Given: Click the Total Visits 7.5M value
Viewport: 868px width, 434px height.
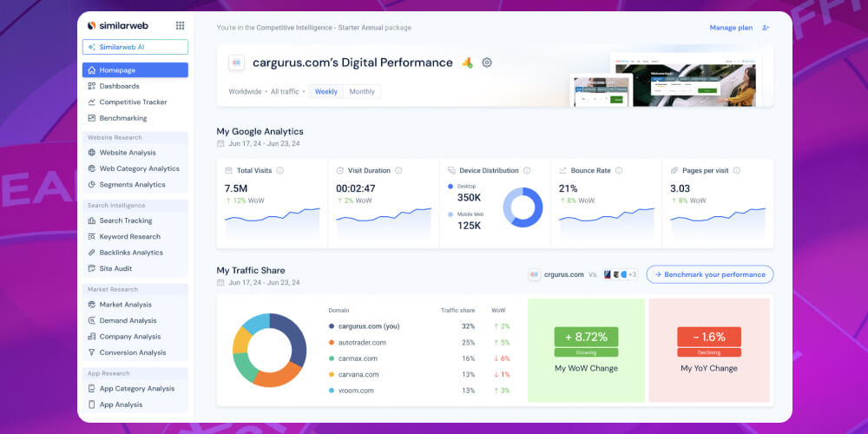Looking at the screenshot, I should [x=236, y=188].
